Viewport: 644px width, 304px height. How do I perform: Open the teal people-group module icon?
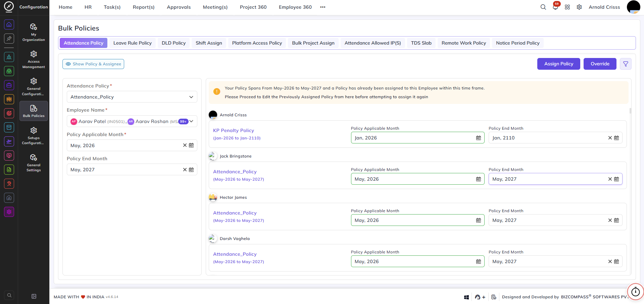(x=9, y=57)
